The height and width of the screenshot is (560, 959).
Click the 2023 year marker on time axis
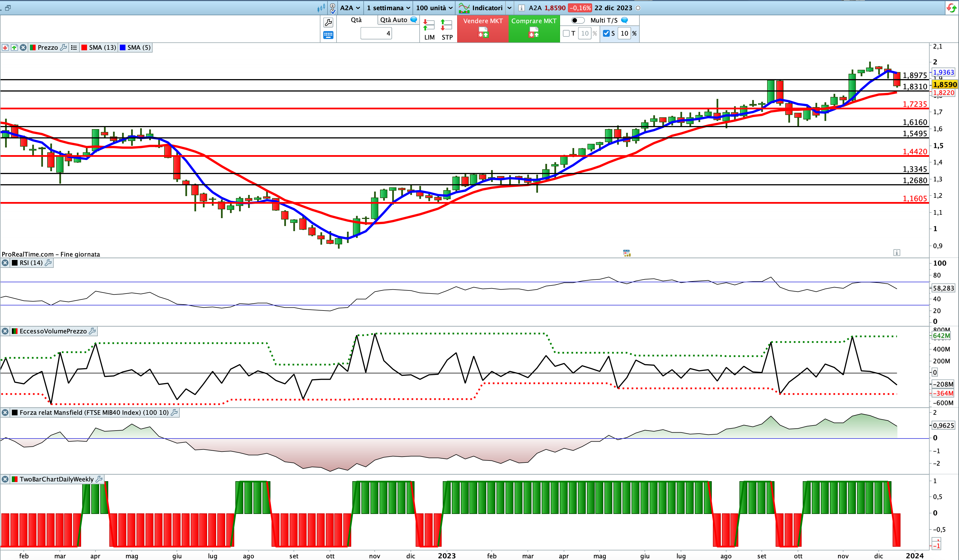[x=447, y=556]
